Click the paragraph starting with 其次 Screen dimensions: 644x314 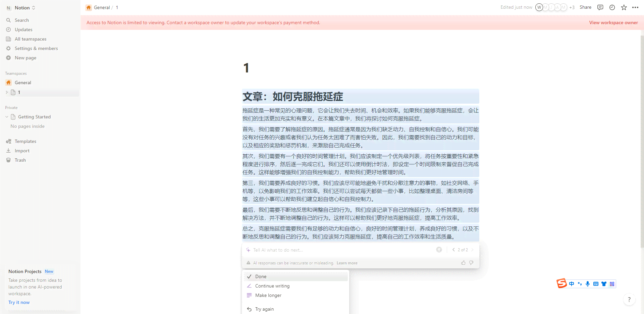[x=361, y=164]
